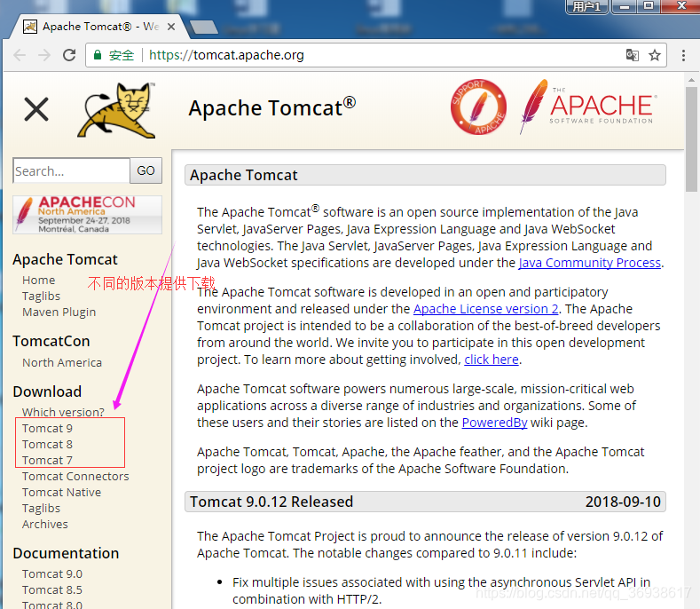This screenshot has width=700, height=609.
Task: Click the Search input field
Action: (72, 170)
